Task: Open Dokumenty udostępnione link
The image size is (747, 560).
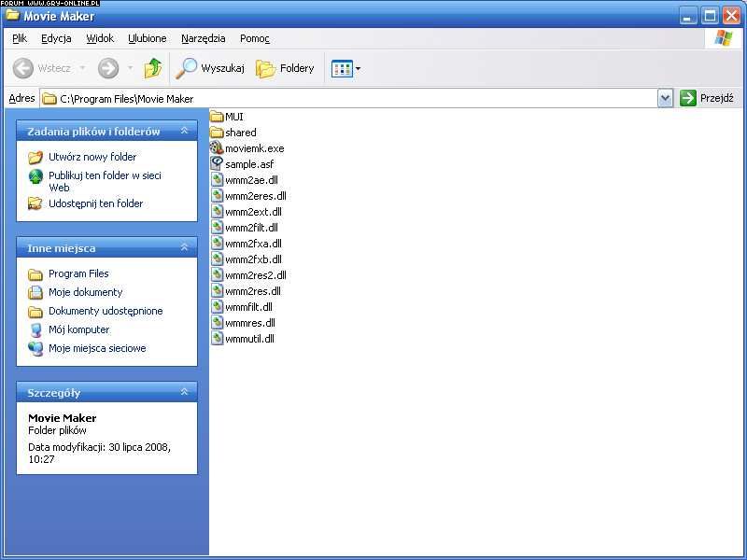Action: pyautogui.click(x=106, y=311)
